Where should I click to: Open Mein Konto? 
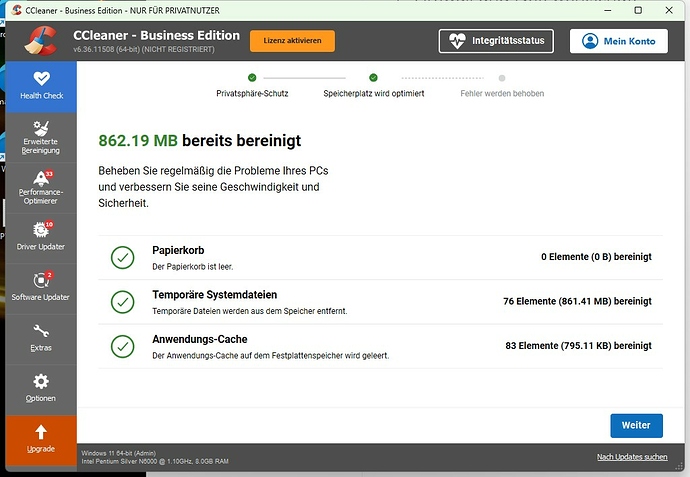pos(619,41)
